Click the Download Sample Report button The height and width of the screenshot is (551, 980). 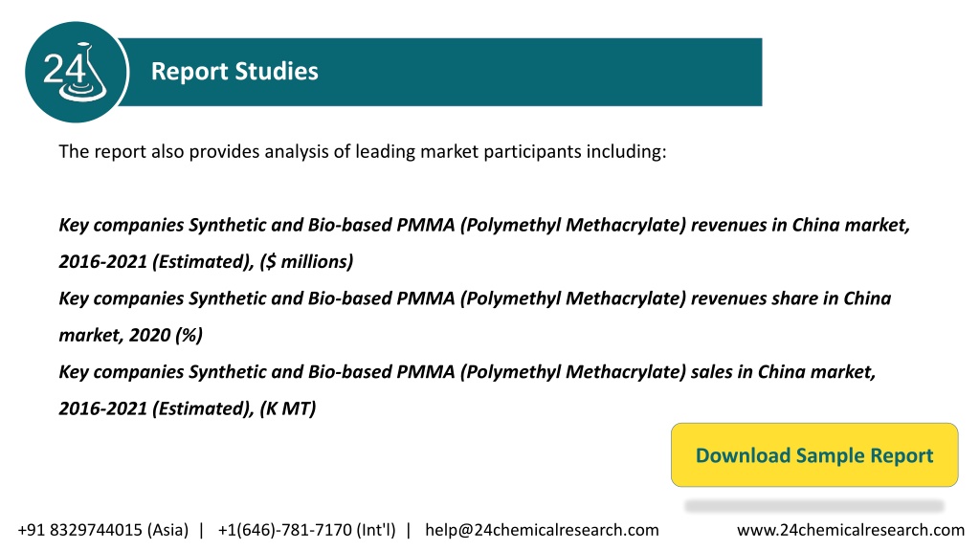tap(814, 454)
